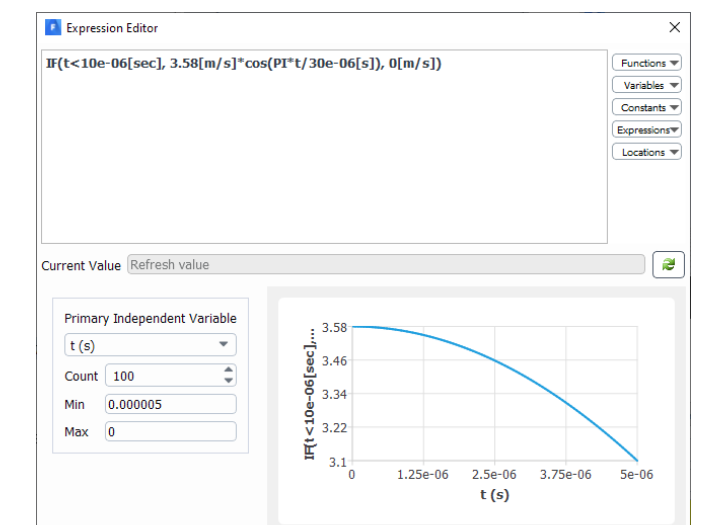Click the Max label

point(76,432)
